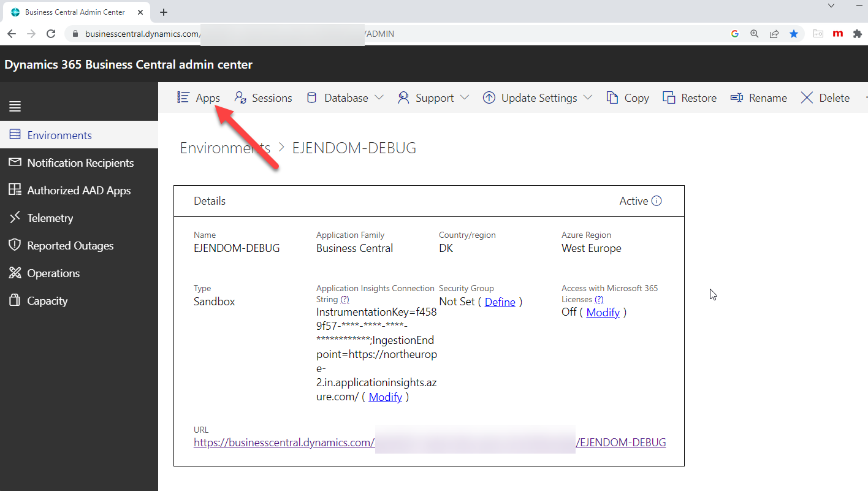The width and height of the screenshot is (868, 491).
Task: Click the Restore environment button
Action: point(690,97)
